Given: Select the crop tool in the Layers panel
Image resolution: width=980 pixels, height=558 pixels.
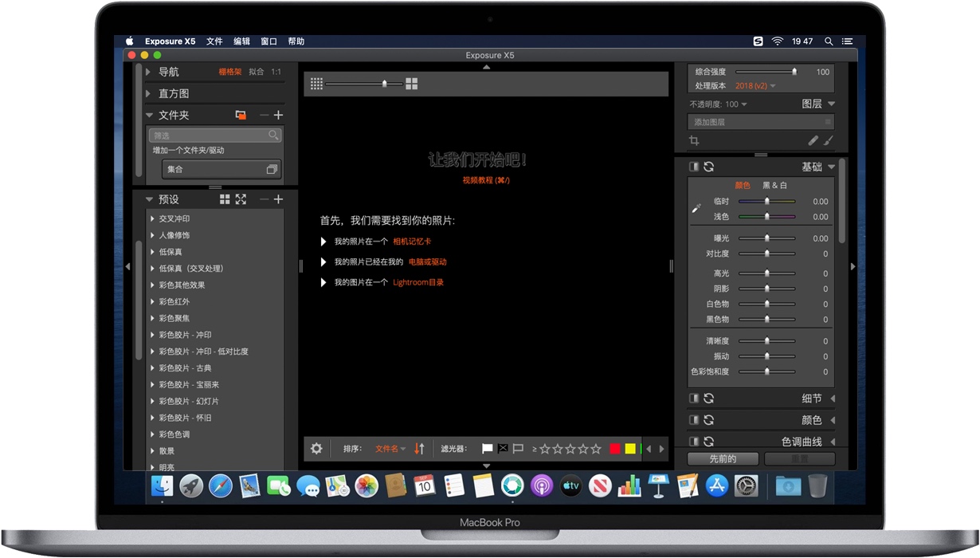Looking at the screenshot, I should [x=693, y=140].
